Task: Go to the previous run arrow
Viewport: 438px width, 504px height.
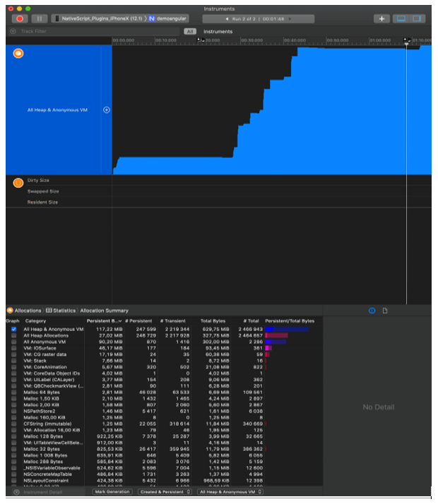Action: (x=227, y=19)
